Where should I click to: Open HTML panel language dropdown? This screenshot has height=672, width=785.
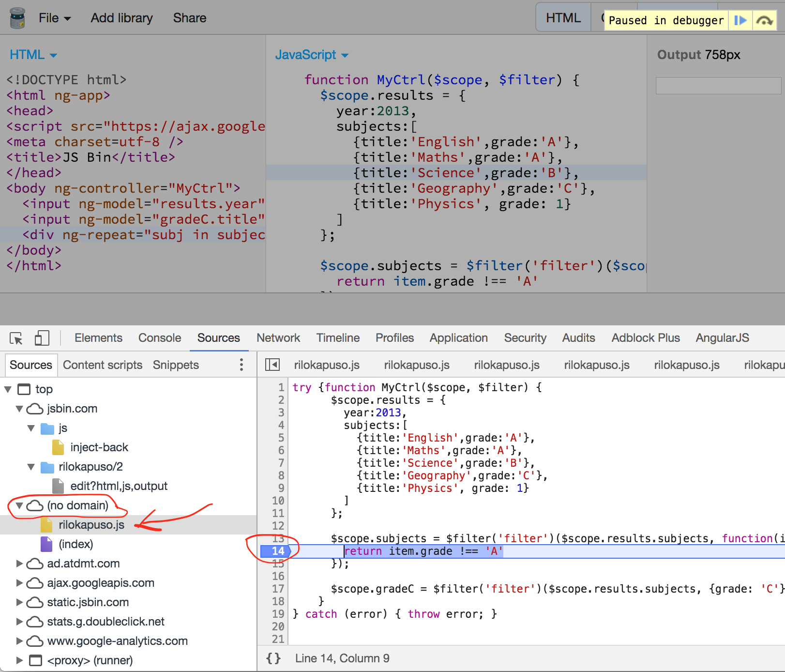click(x=33, y=55)
